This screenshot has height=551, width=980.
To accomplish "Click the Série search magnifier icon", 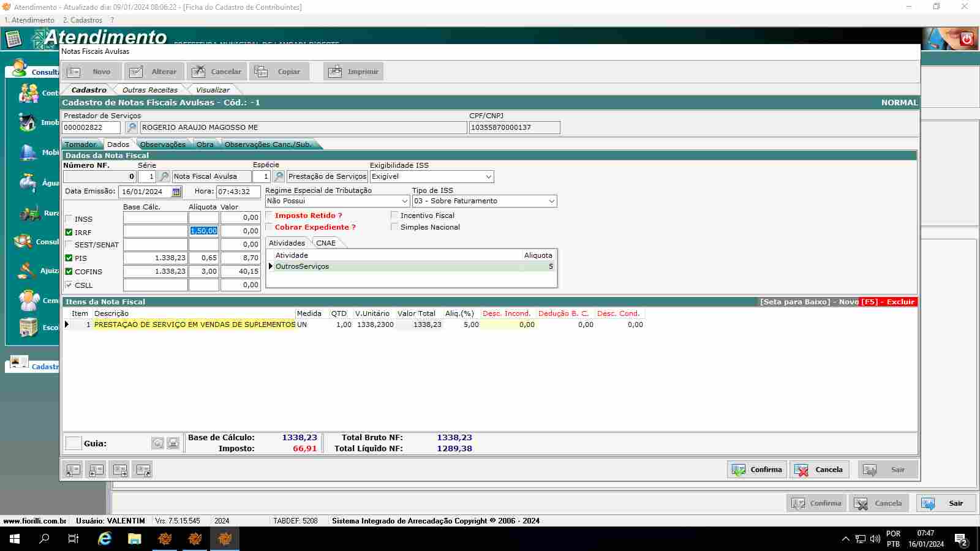I will 164,176.
